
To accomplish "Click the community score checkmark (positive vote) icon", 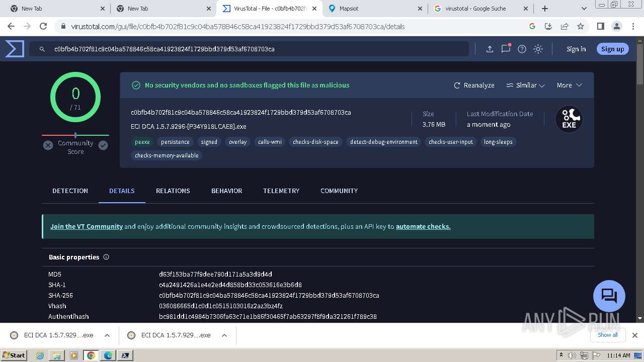I will [103, 145].
